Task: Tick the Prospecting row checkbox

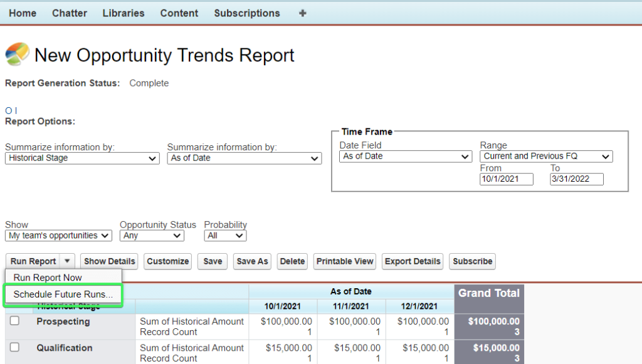Action: pyautogui.click(x=15, y=321)
